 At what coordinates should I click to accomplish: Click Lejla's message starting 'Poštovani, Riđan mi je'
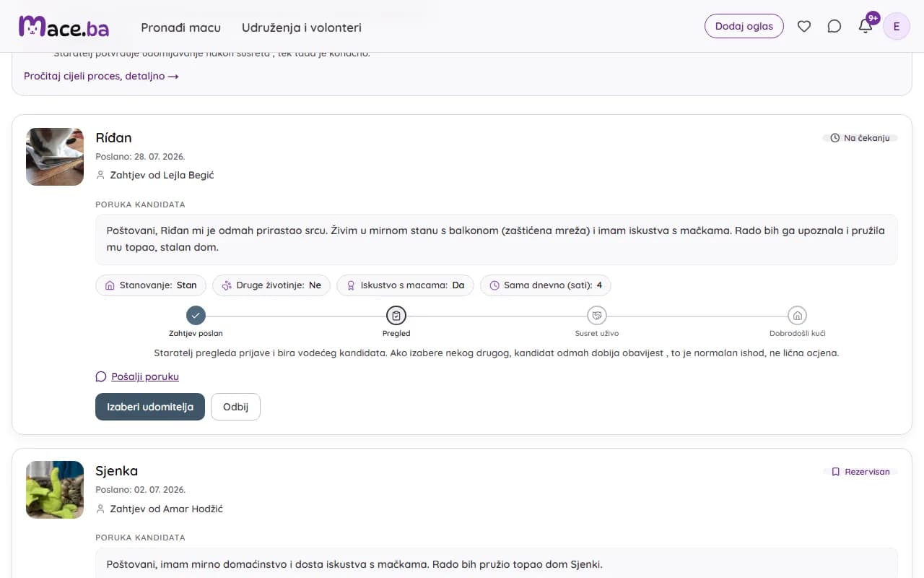(497, 239)
